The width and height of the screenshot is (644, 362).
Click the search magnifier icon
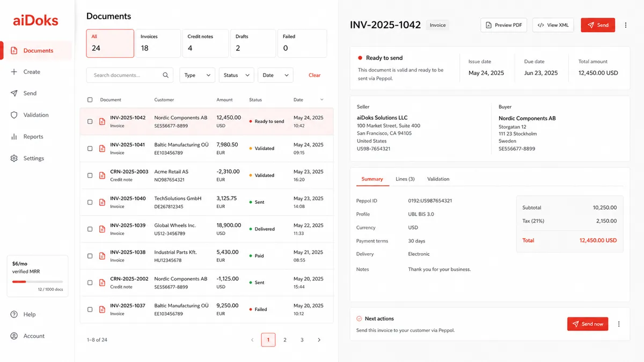coord(166,75)
